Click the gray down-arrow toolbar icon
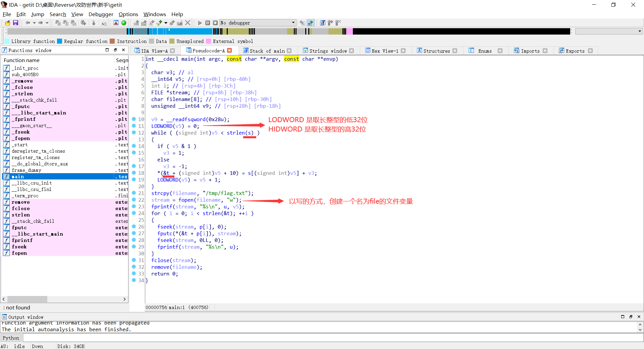 94,23
